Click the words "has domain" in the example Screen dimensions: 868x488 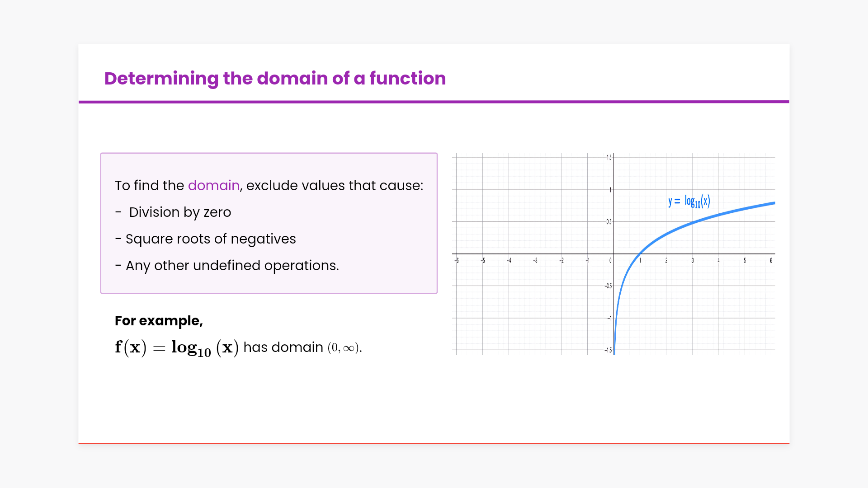[x=283, y=347]
